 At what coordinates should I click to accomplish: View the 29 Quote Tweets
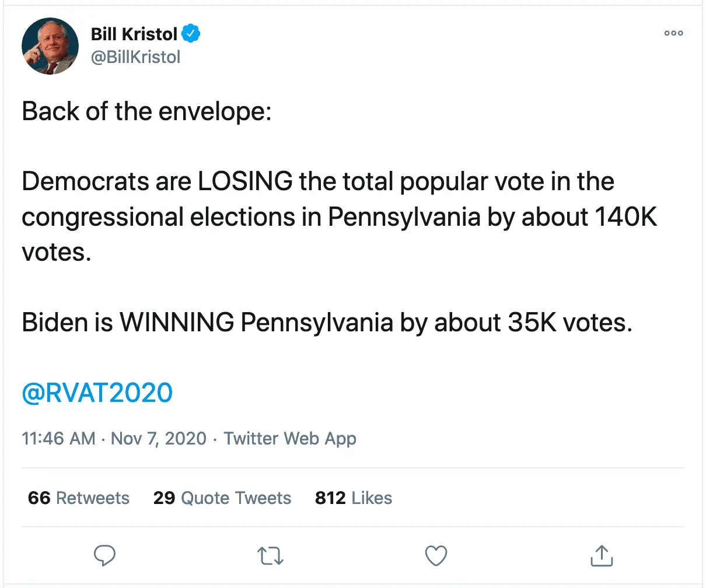(222, 498)
